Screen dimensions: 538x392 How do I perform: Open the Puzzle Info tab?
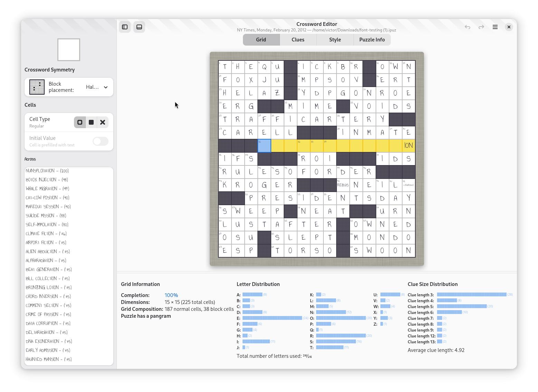tap(372, 39)
